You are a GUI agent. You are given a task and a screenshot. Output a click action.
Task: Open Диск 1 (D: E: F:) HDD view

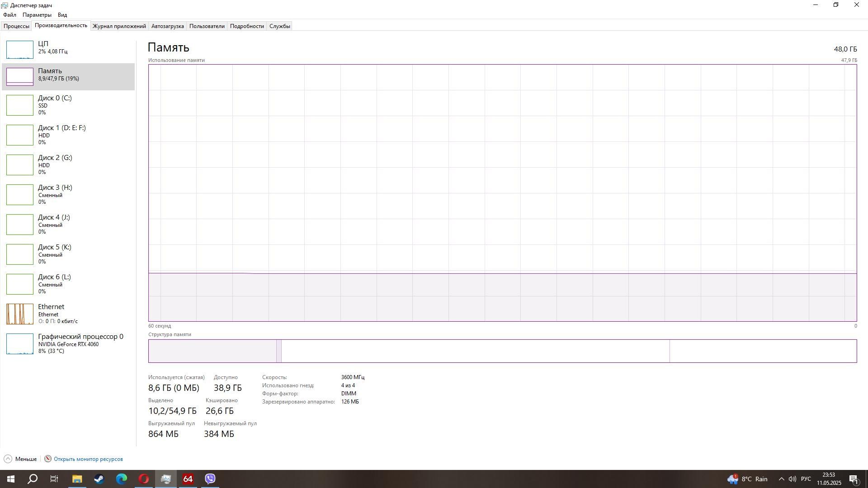coord(68,135)
